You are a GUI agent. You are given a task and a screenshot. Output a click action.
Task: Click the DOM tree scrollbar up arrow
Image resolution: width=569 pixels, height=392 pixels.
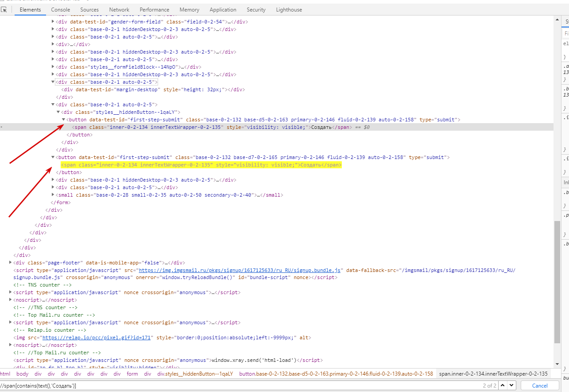point(557,20)
